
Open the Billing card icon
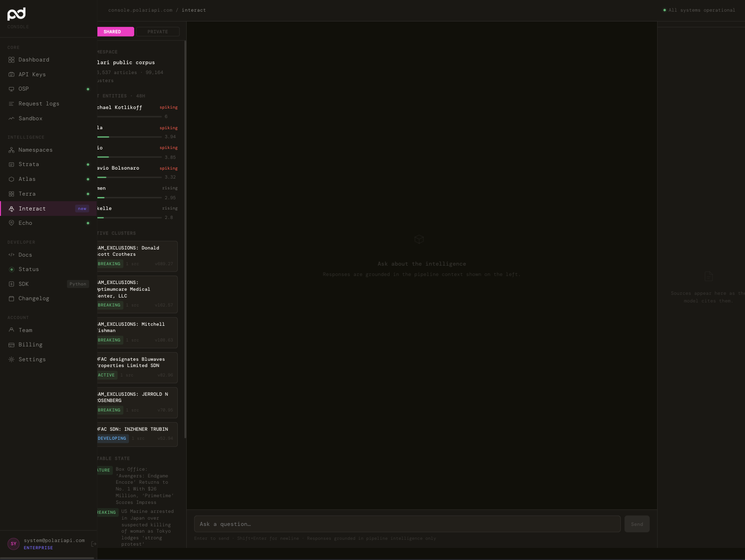click(11, 345)
